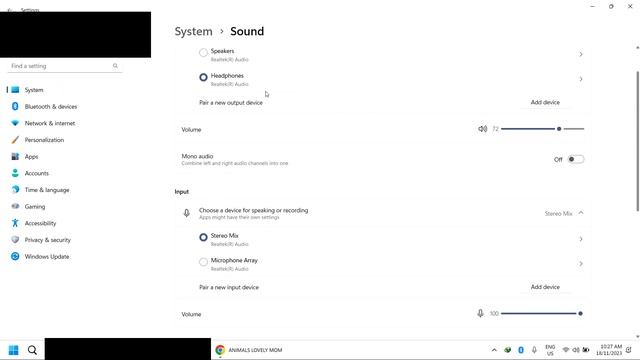Screen dimensions: 640x360
Task: Click the 'Input' section heading
Action: pos(182,191)
